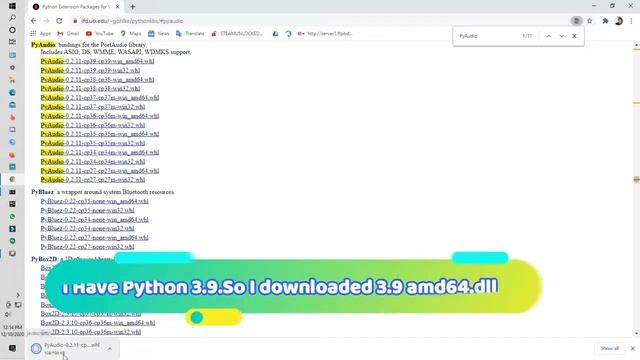Download PyAudio cp38 win32 wheel
Image resolution: width=640 pixels, height=360 pixels.
(90, 89)
